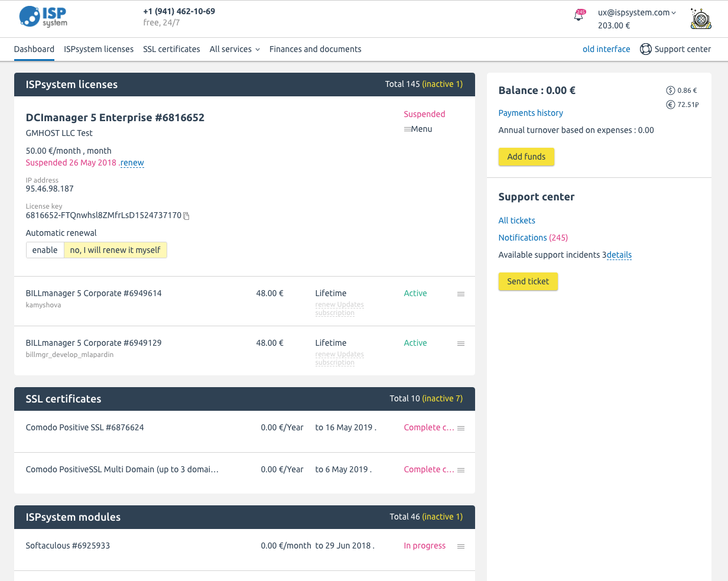Screen dimensions: 728x581
Task: Open the Menu hamburger for DCImanager 5 Enterprise
Action: [418, 129]
